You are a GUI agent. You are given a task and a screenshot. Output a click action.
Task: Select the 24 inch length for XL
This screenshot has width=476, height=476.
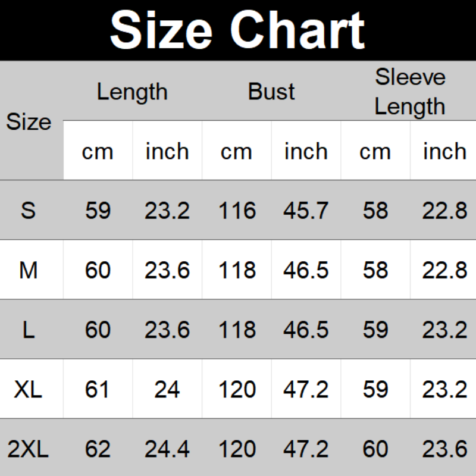tap(167, 390)
